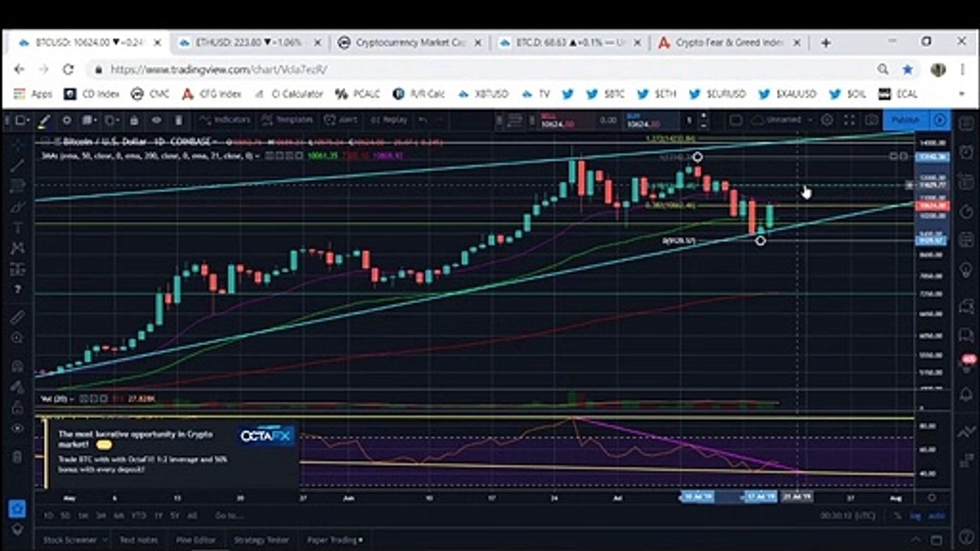
Task: Select the trend line tool in left sidebar
Action: coord(18,164)
